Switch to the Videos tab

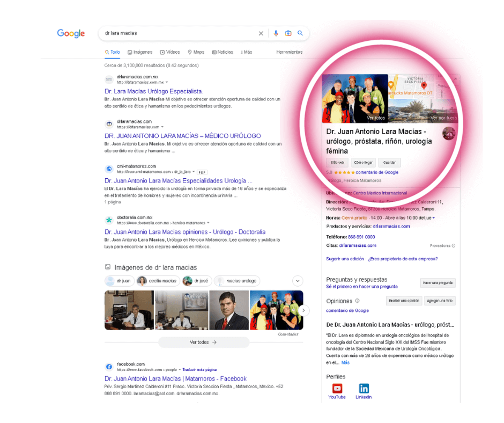(x=170, y=52)
